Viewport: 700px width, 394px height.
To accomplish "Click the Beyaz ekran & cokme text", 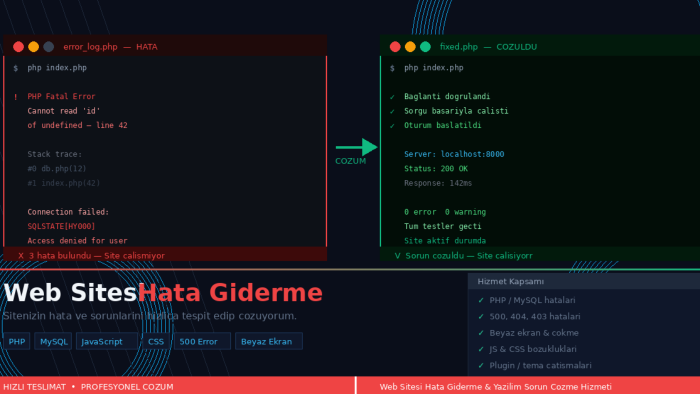I will point(534,333).
